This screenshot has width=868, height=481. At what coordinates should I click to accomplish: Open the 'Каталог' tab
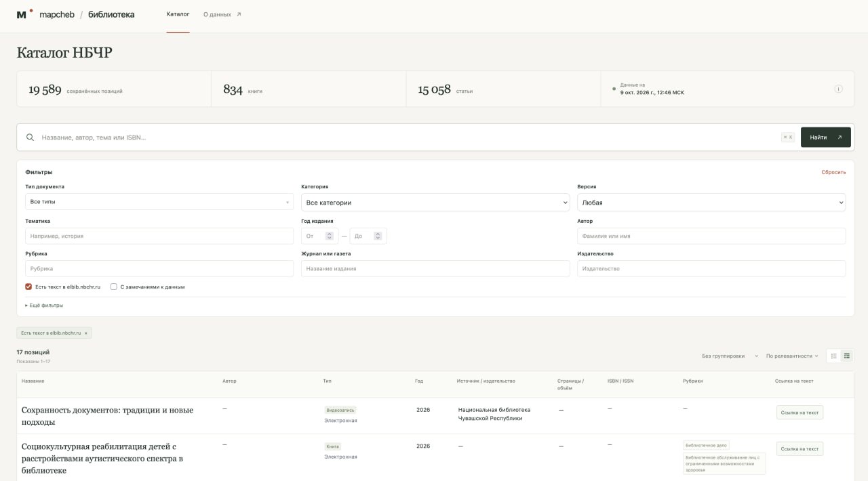[x=178, y=14]
